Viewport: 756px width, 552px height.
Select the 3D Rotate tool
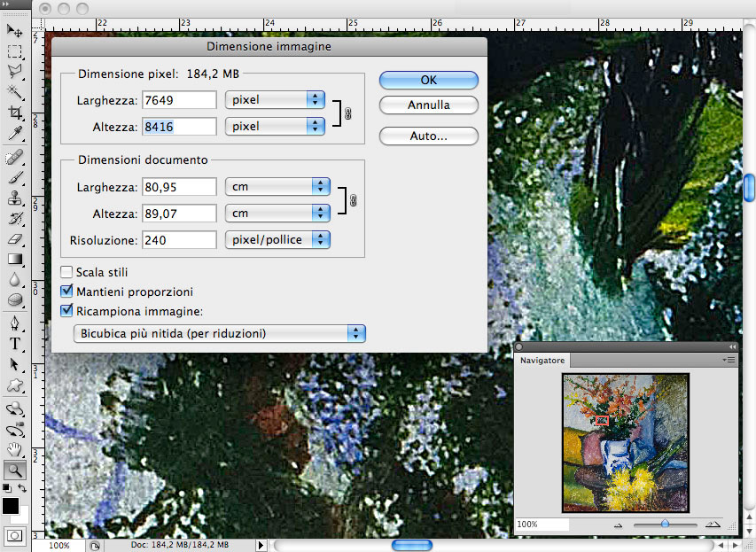coord(14,409)
